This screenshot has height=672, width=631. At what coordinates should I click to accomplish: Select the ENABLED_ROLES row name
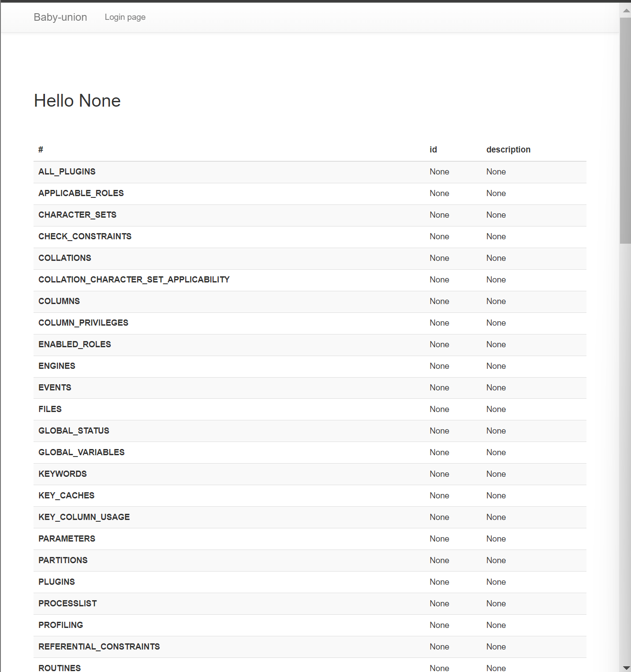[75, 345]
